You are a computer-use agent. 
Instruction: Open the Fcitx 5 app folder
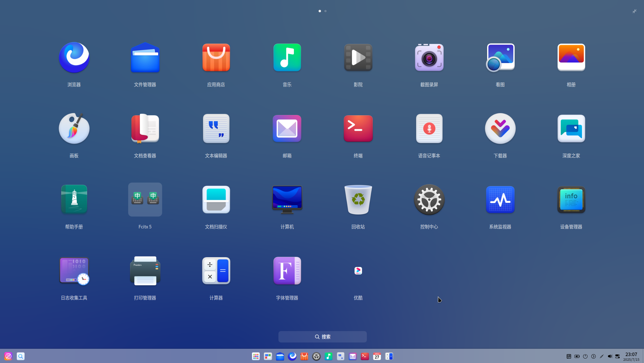click(x=145, y=200)
